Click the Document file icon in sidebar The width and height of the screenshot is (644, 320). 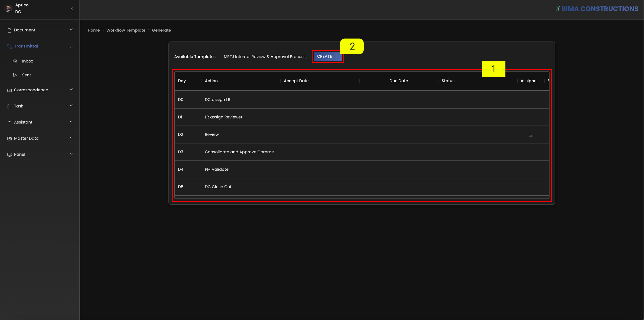point(9,30)
